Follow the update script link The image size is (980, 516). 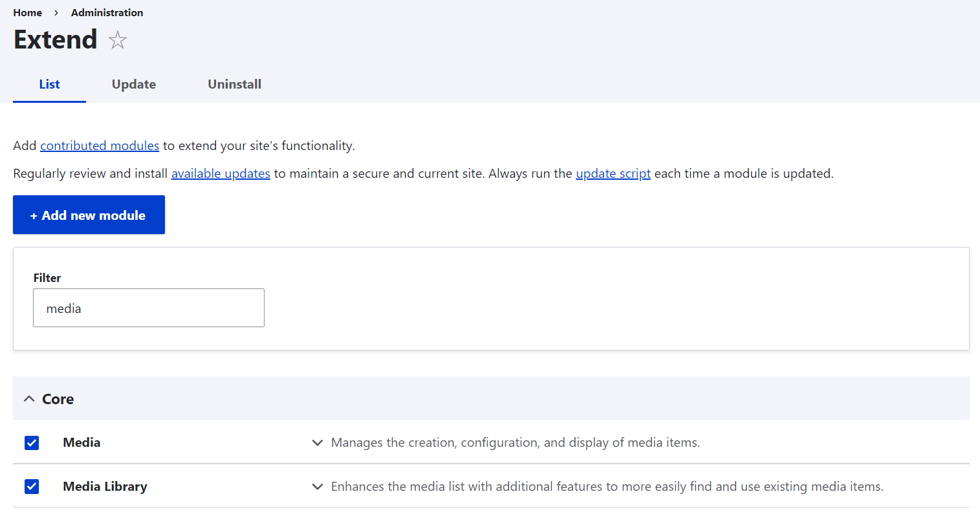tap(613, 173)
